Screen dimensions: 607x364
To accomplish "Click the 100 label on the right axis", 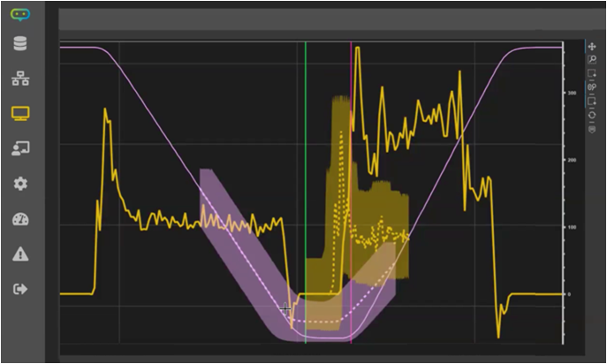I will (572, 227).
